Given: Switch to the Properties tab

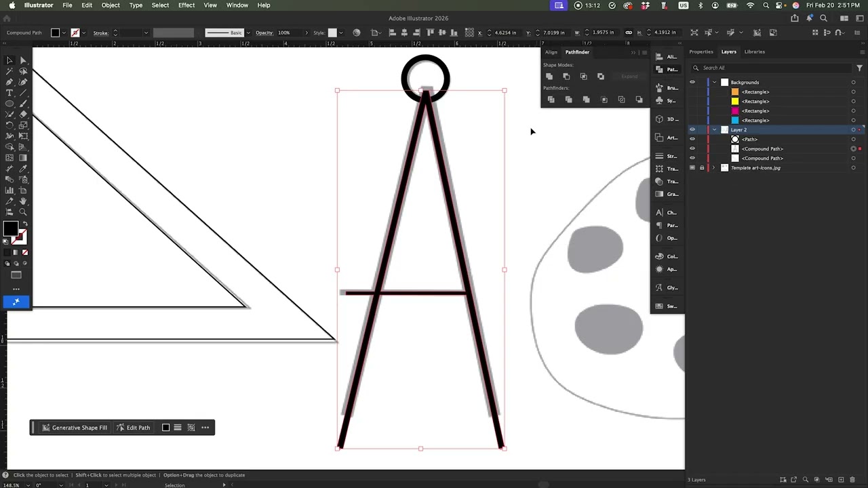Looking at the screenshot, I should coord(701,52).
